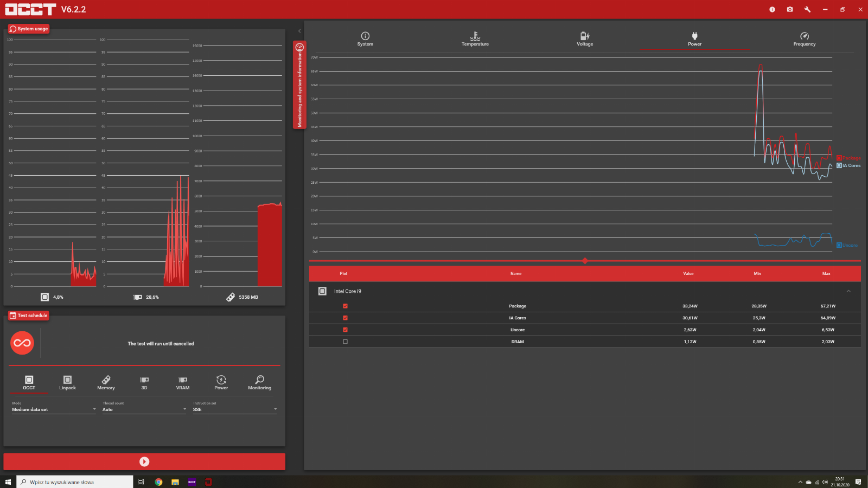Uncheck the IA Cores plot checkbox
The image size is (868, 488).
tap(345, 318)
